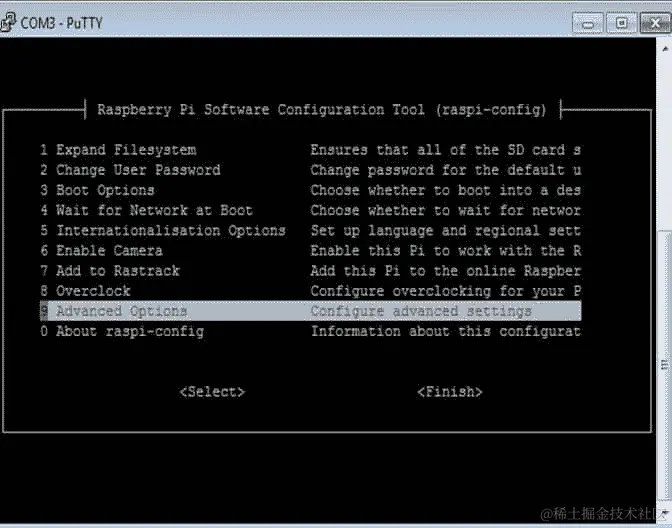Click the 'COM3 - PuTTY' title bar text
The image size is (672, 528).
[x=61, y=23]
